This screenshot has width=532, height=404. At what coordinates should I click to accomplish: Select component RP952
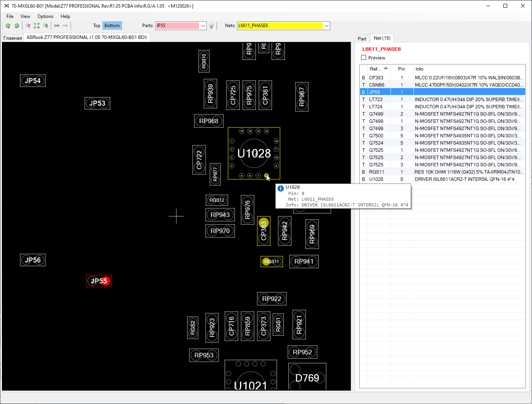coord(302,352)
